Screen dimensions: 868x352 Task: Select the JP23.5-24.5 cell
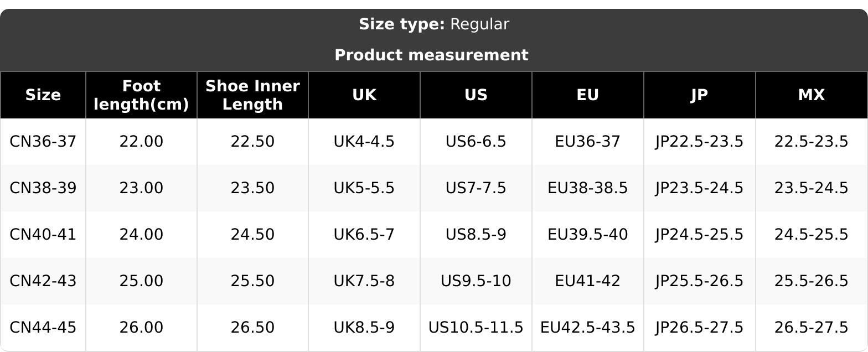point(700,188)
